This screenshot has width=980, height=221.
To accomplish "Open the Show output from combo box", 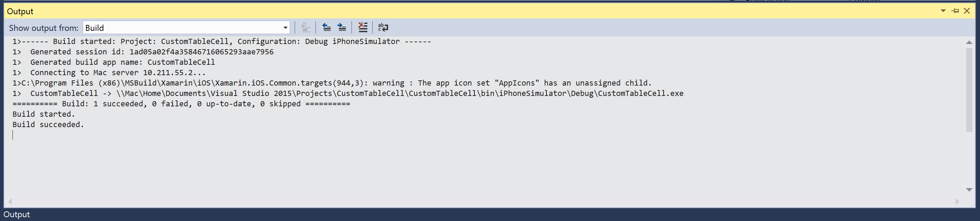I will (186, 28).
